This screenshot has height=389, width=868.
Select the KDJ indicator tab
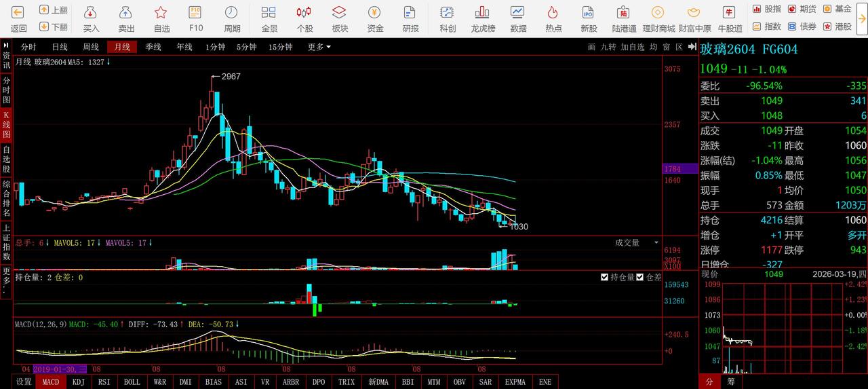[x=78, y=382]
